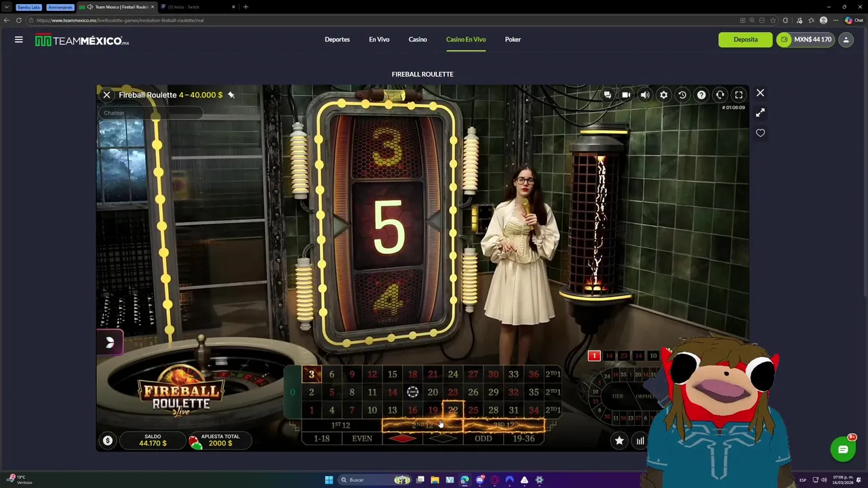Image resolution: width=868 pixels, height=488 pixels.
Task: Bet on number 3 on the table
Action: point(311,374)
